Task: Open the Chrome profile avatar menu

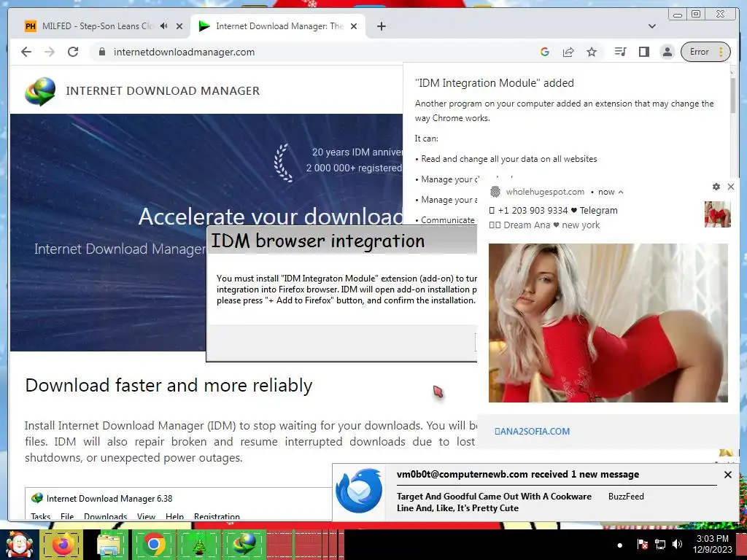Action: pyautogui.click(x=667, y=52)
